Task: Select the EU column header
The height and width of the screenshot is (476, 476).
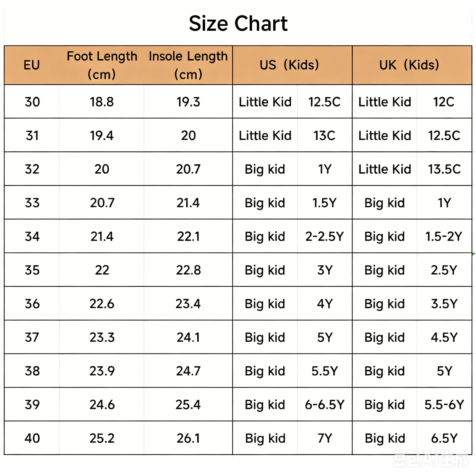Action: click(x=32, y=65)
